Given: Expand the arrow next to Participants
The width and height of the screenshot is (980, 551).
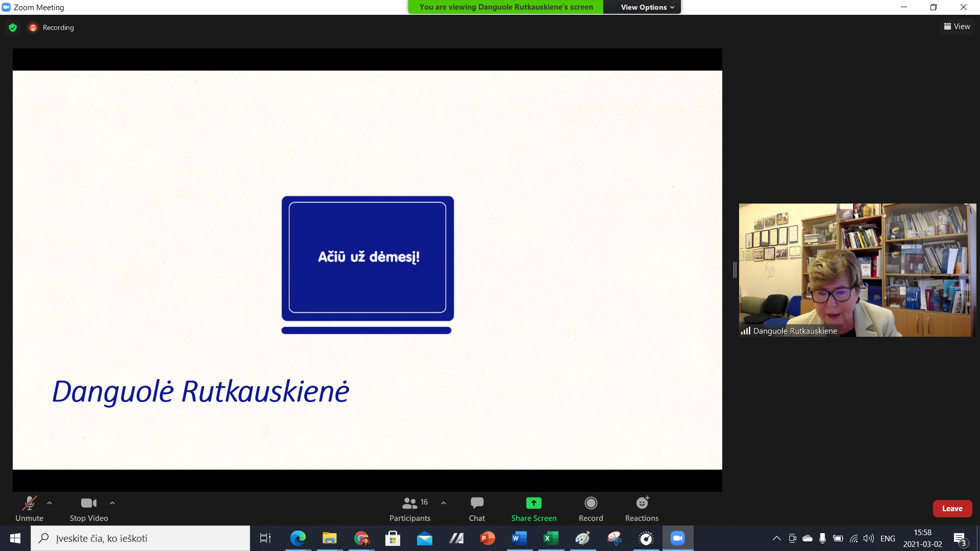Looking at the screenshot, I should click(x=444, y=503).
